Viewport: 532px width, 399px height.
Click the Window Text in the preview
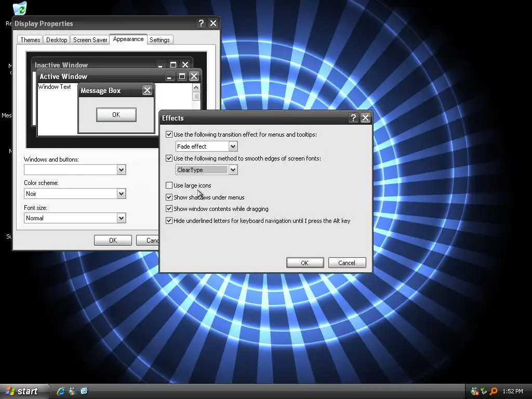pos(54,87)
